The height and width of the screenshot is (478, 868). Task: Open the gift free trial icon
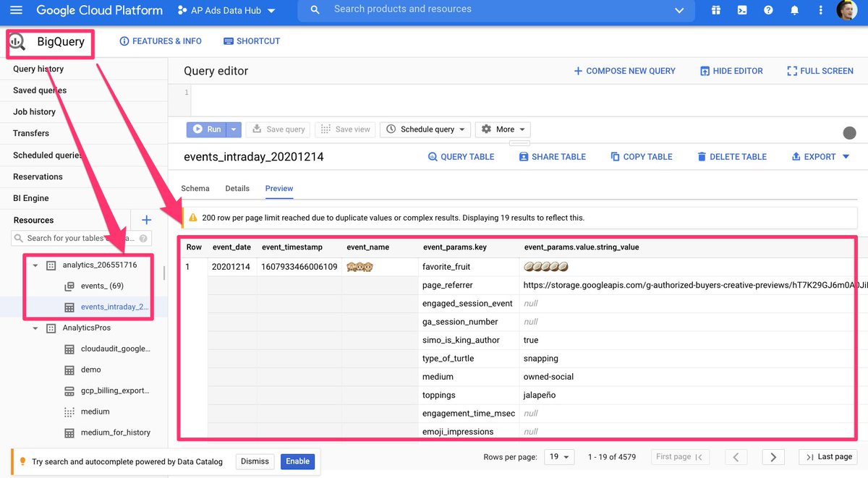715,10
